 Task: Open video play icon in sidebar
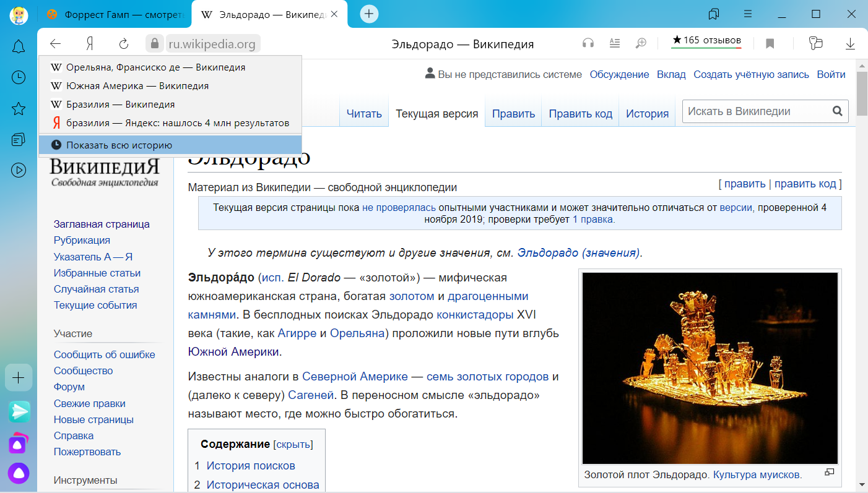pos(19,170)
